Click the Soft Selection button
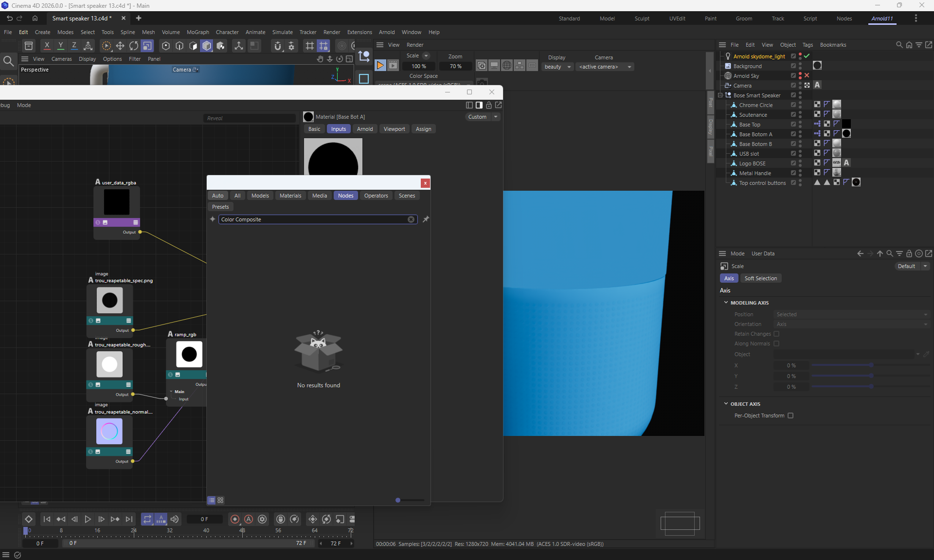934x560 pixels. pos(760,278)
